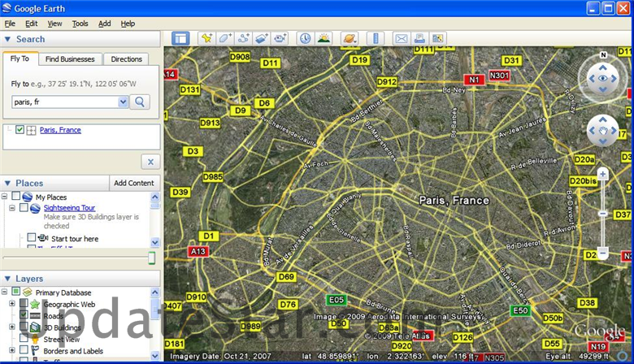The width and height of the screenshot is (634, 364).
Task: Open the Help menu
Action: pos(128,24)
